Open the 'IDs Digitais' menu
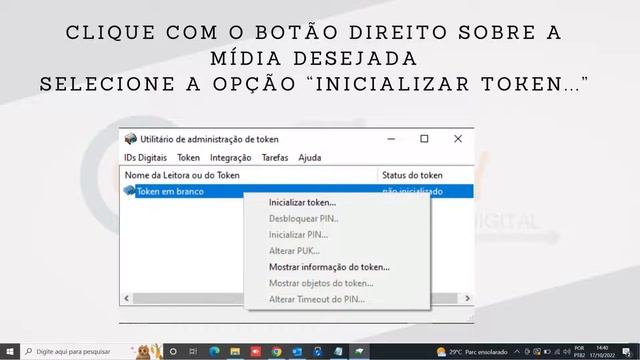640x360 pixels. pos(145,158)
